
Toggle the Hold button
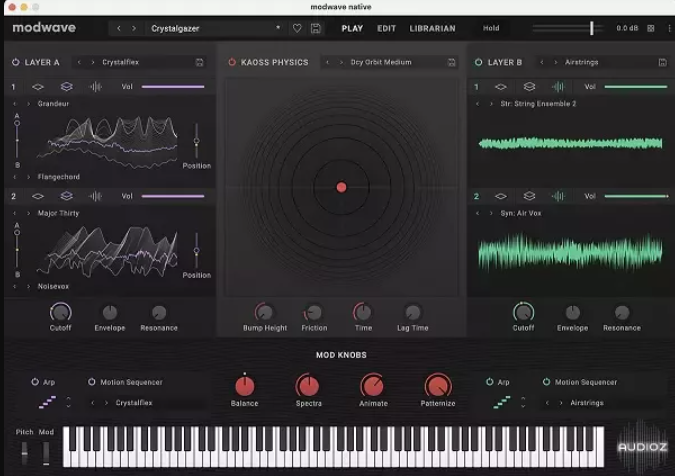tap(491, 28)
